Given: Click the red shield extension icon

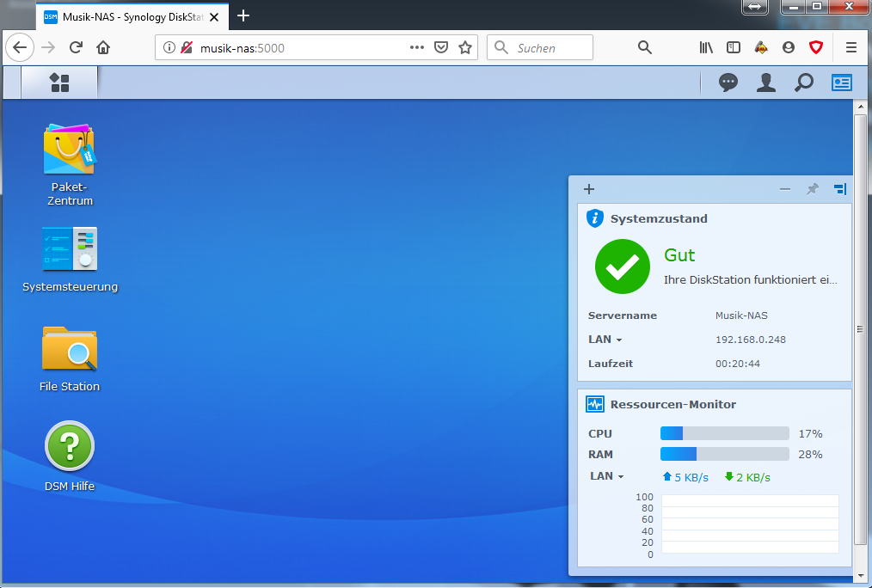Looking at the screenshot, I should pos(816,48).
